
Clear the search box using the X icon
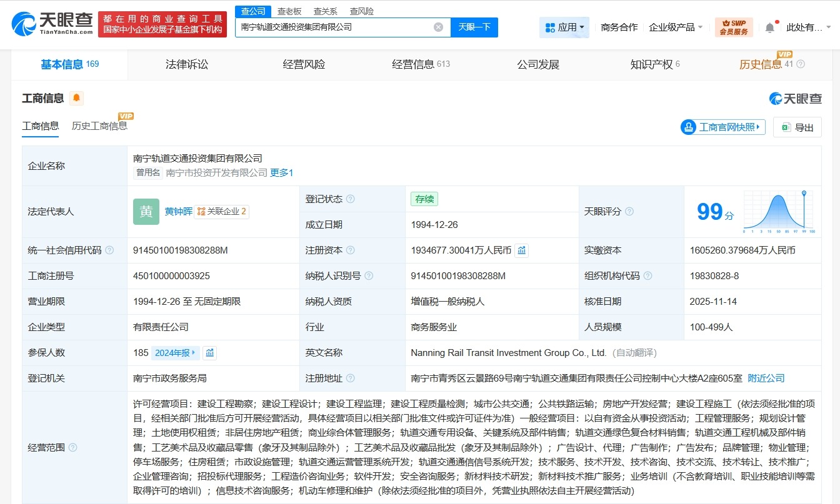point(438,26)
